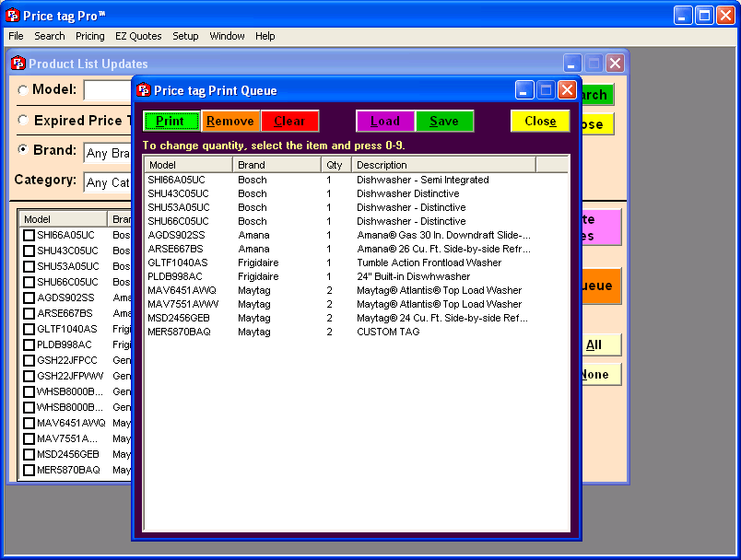Image resolution: width=741 pixels, height=560 pixels.
Task: Open the EZ Quotes menu
Action: [x=137, y=36]
